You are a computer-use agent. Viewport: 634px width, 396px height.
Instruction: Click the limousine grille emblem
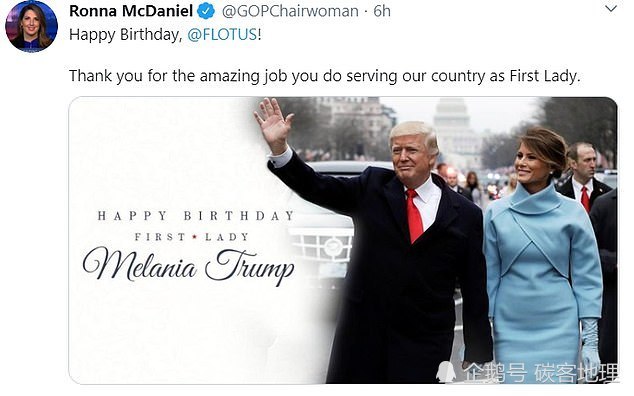[x=333, y=247]
